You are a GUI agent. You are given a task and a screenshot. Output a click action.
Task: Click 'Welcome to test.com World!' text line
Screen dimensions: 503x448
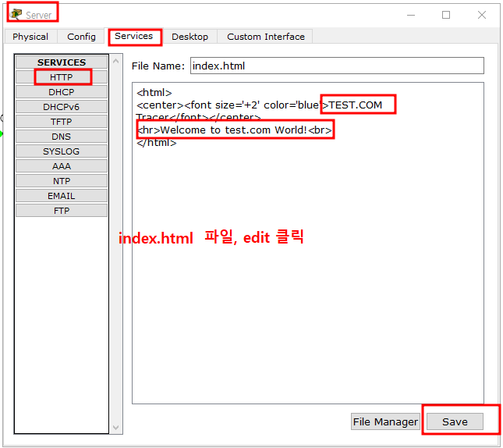pos(233,130)
